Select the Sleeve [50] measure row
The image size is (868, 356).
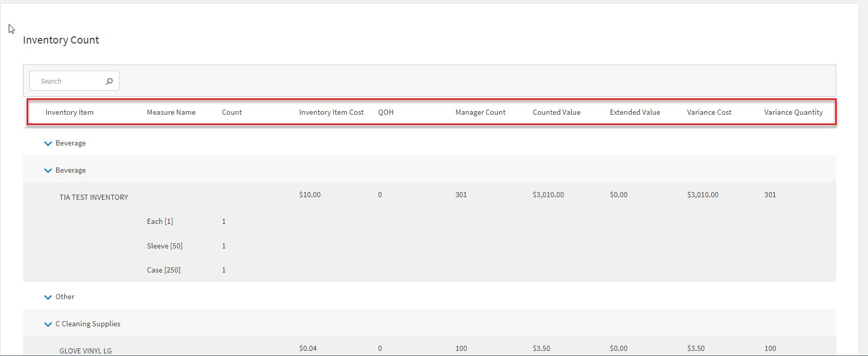pos(165,246)
